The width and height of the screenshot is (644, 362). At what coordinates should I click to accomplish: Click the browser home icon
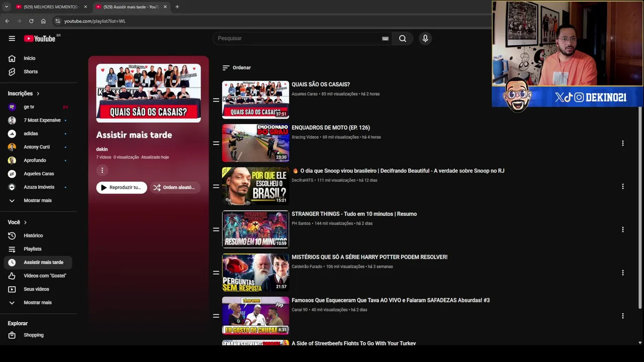[43, 21]
